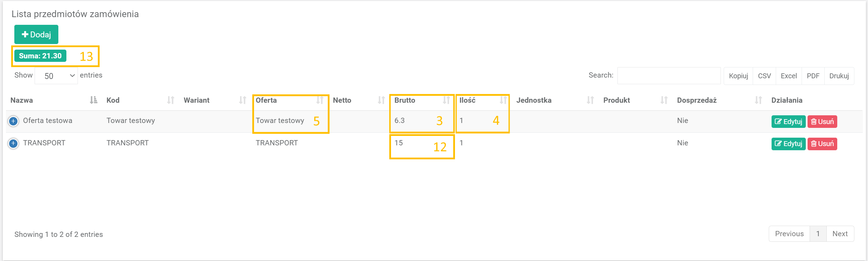
Task: Edit the Oferta testowa row
Action: pos(788,122)
